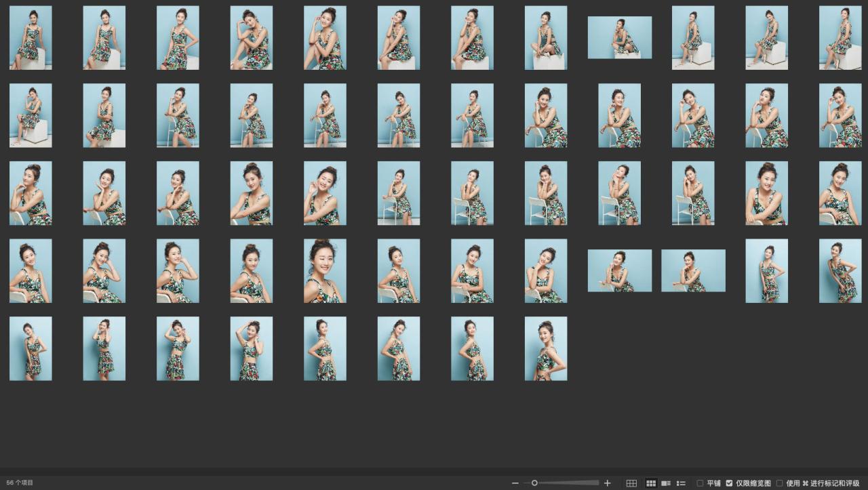Viewport: 868px width, 490px height.
Task: Uncheck the 仅限缩览图 checkbox
Action: 730,483
